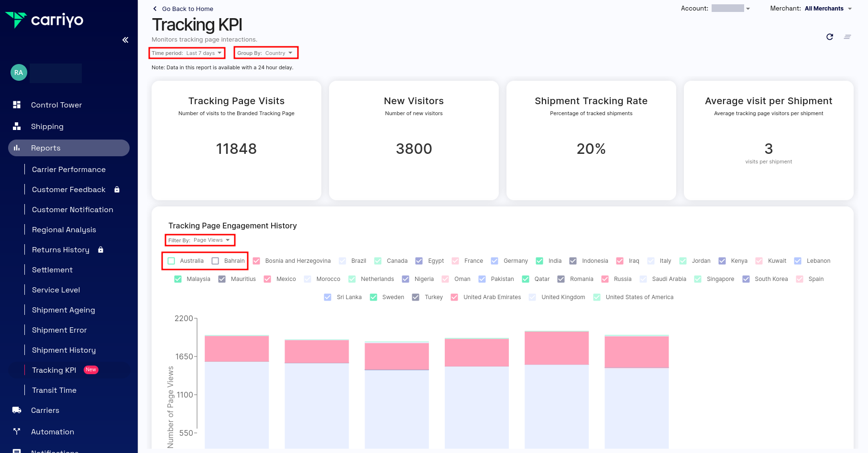Open Carrier Performance report
The width and height of the screenshot is (868, 453).
[69, 169]
